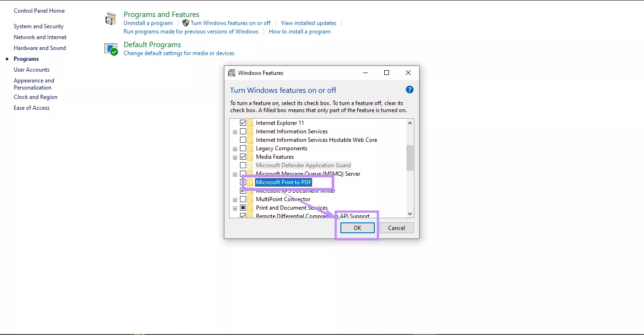Image resolution: width=644 pixels, height=335 pixels.
Task: Click the Microsoft Defender Application Guard folder icon
Action: coord(250,165)
